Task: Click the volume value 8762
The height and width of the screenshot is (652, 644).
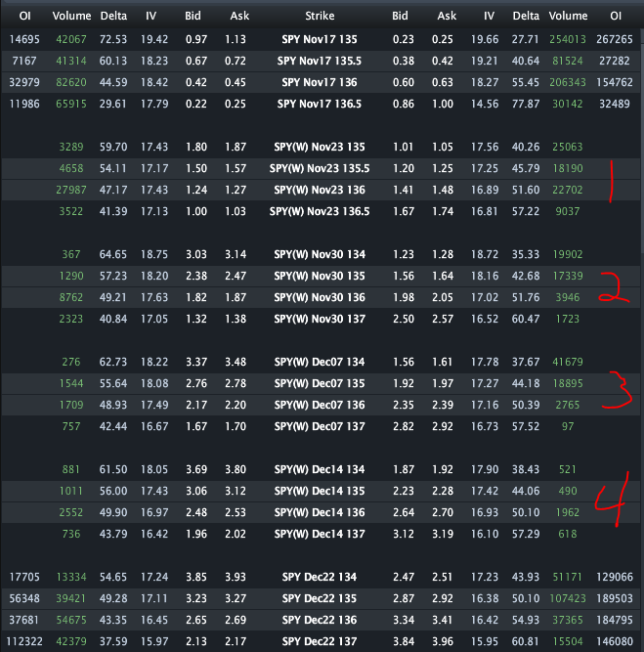Action: (71, 298)
